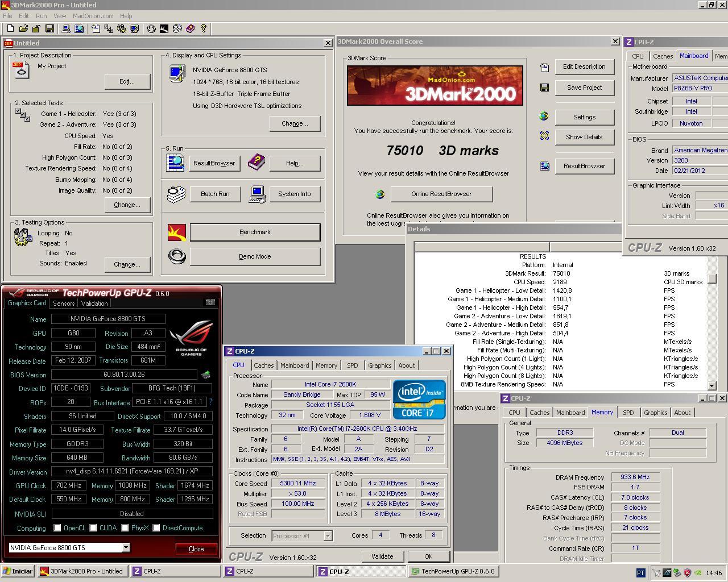The image size is (728, 582).
Task: Click the GPU-Z BIOS save chip icon
Action: 206,375
